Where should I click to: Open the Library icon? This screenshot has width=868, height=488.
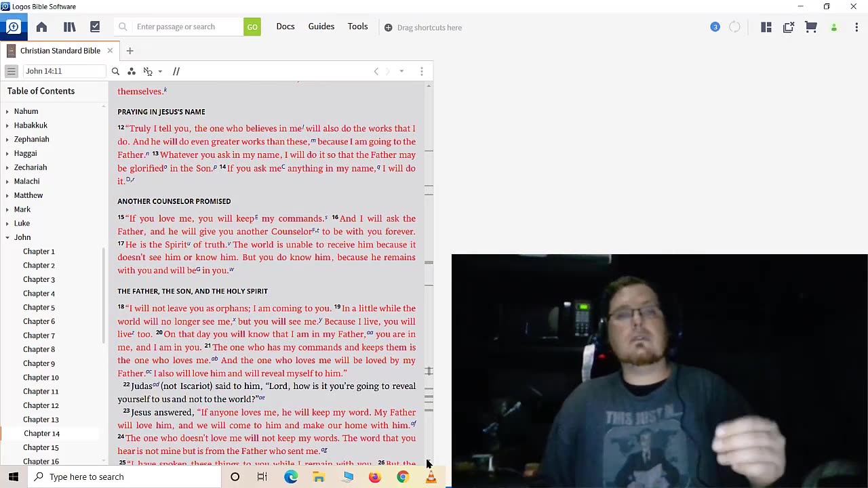69,26
